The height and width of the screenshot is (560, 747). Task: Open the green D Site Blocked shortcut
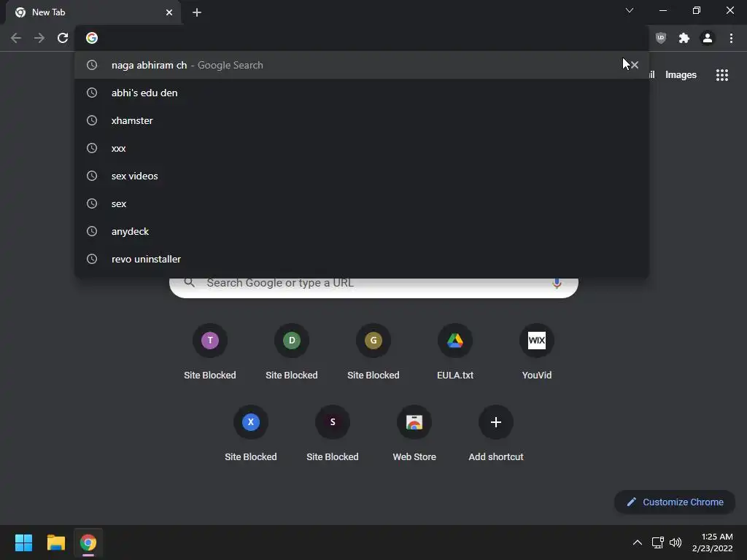tap(292, 352)
